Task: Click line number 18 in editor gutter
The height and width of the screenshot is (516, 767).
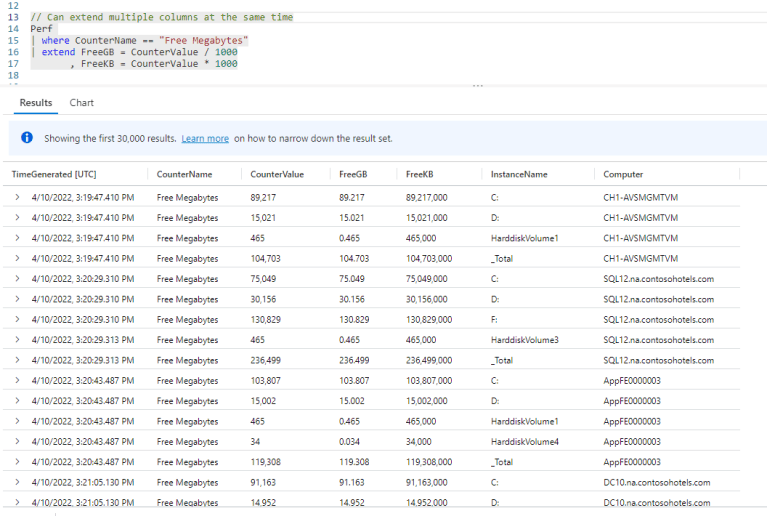Action: (x=13, y=75)
